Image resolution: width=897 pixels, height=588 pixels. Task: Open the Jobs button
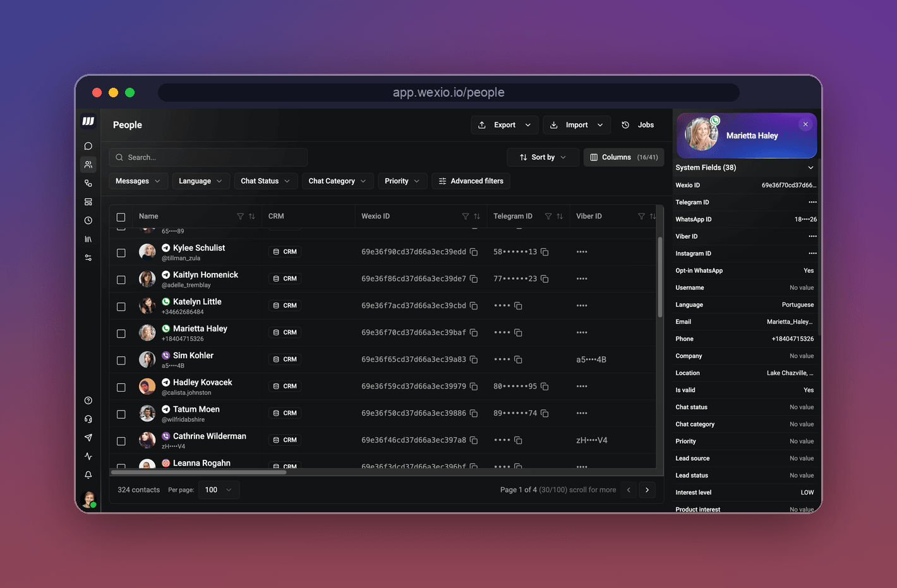coord(638,125)
